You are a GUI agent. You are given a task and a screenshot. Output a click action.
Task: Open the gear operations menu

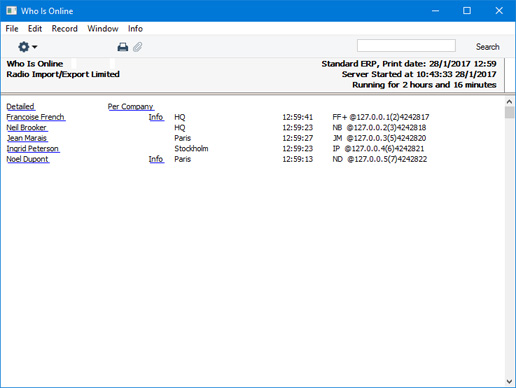27,47
